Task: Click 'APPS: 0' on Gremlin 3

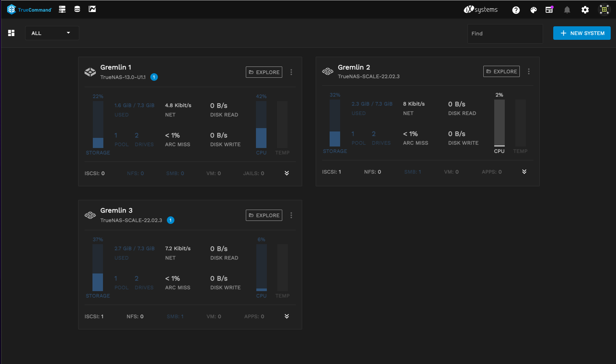Action: point(254,317)
